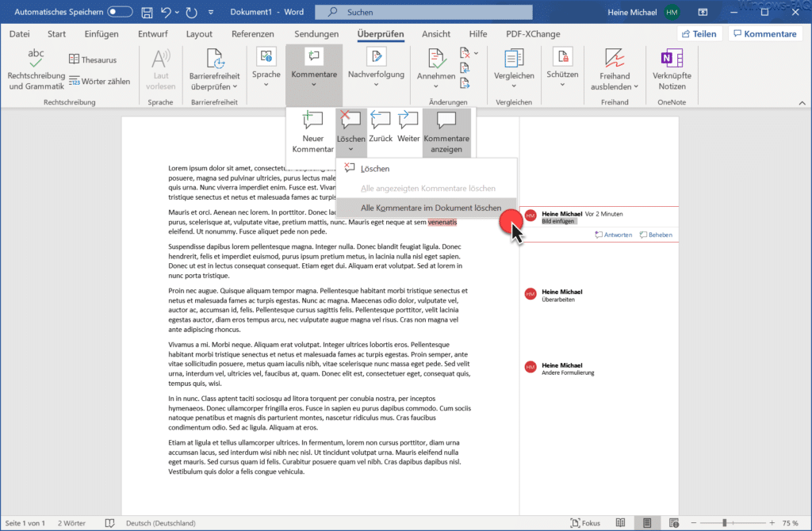
Task: Click Wörter zählen word count
Action: [x=99, y=82]
